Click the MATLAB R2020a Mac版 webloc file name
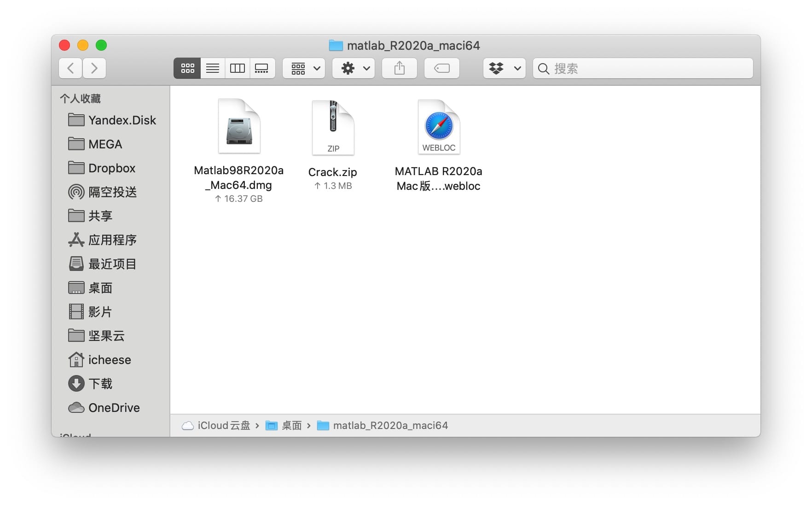Viewport: 812px width, 505px height. (x=439, y=178)
